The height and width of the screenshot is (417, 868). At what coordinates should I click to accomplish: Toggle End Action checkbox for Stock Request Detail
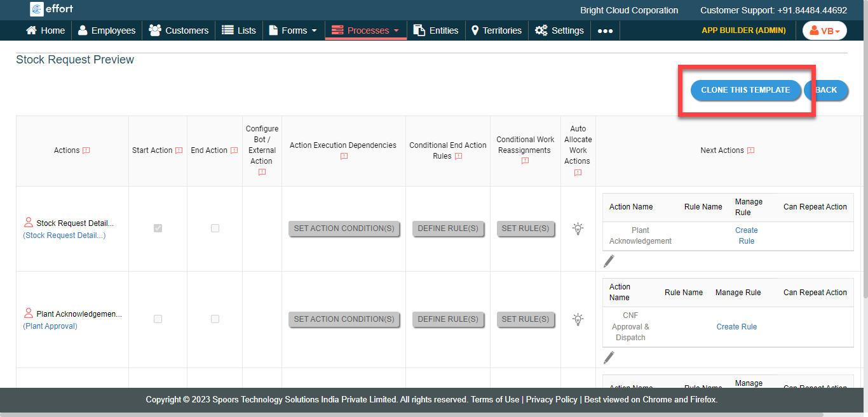[215, 228]
